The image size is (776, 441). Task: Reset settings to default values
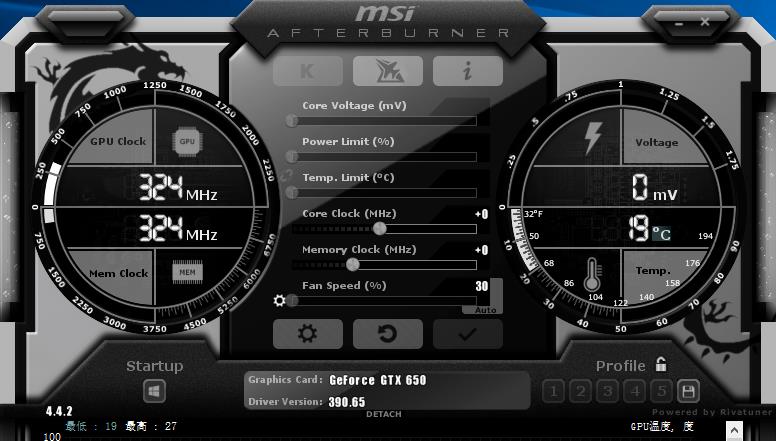point(387,334)
